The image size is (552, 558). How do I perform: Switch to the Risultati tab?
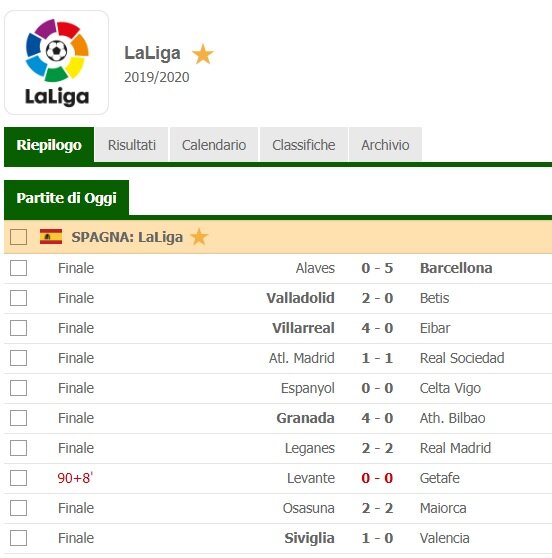click(132, 145)
